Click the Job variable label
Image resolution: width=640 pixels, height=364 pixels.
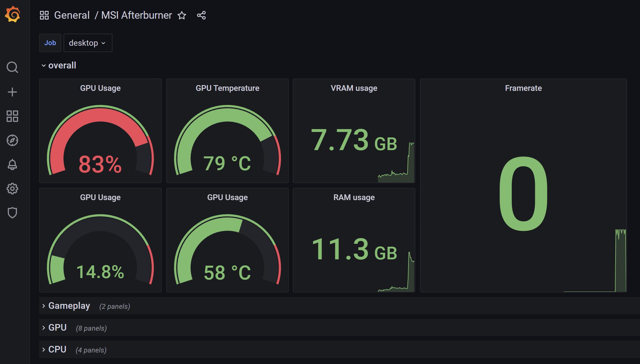tap(50, 43)
